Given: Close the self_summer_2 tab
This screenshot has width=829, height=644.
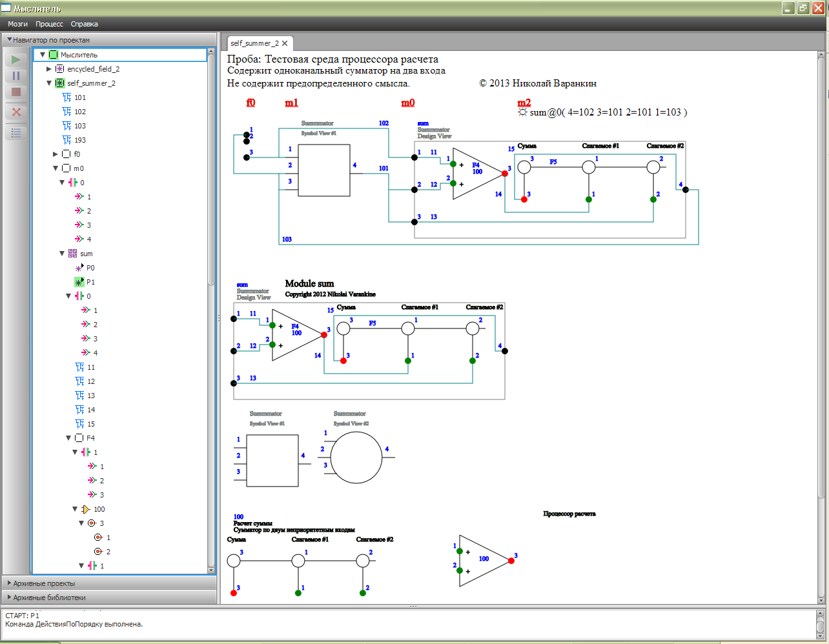Looking at the screenshot, I should click(285, 43).
